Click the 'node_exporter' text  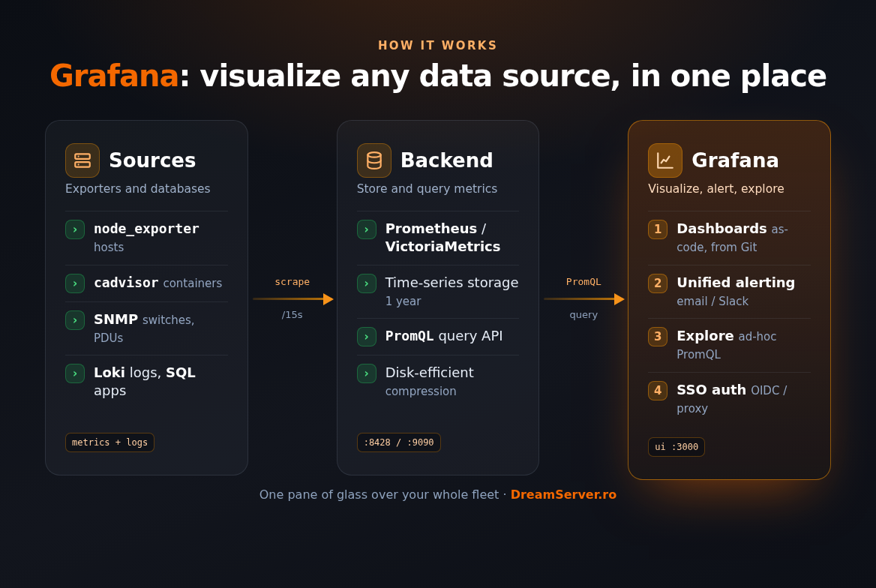[146, 229]
